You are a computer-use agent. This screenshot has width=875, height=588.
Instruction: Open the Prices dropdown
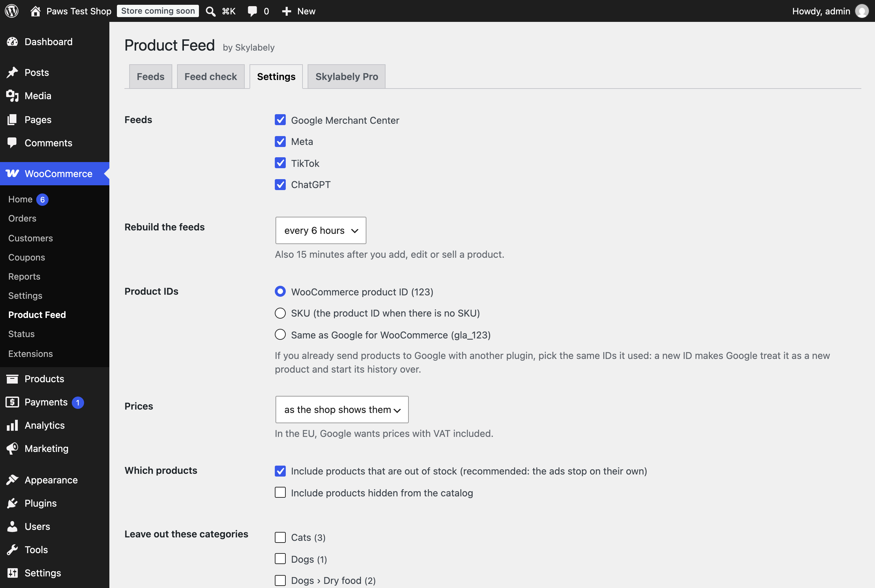point(342,410)
